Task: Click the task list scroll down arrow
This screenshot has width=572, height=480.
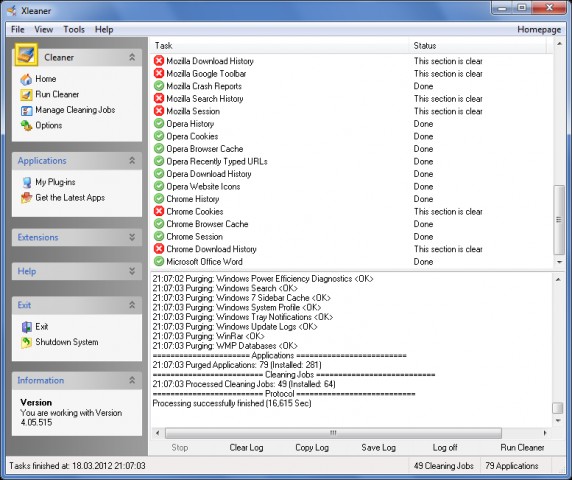Action: [x=559, y=262]
